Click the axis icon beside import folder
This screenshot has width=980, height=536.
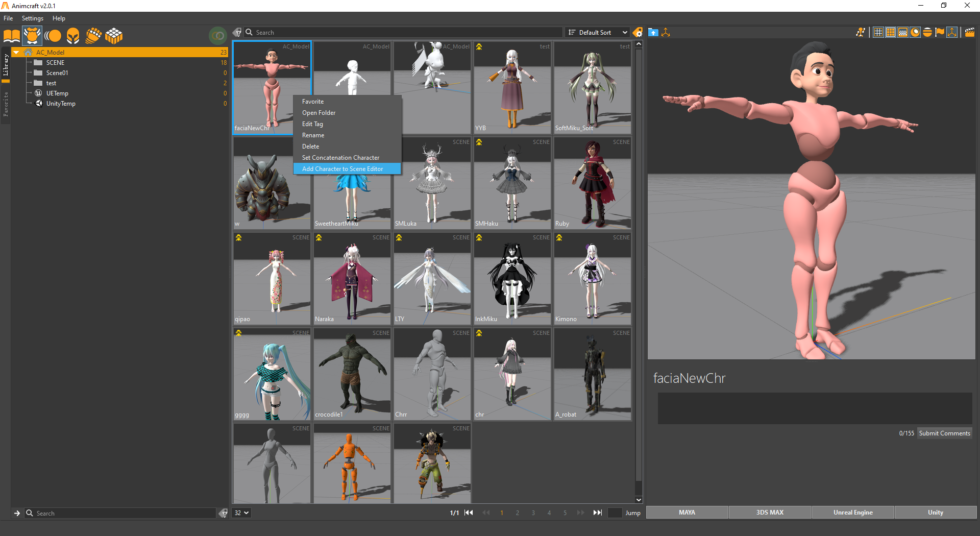pyautogui.click(x=666, y=32)
